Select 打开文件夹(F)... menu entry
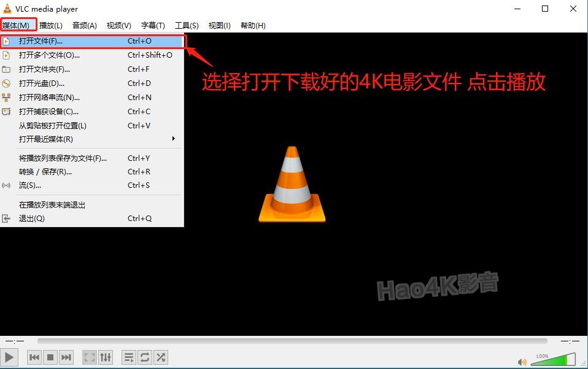The height and width of the screenshot is (369, 588). (x=92, y=69)
